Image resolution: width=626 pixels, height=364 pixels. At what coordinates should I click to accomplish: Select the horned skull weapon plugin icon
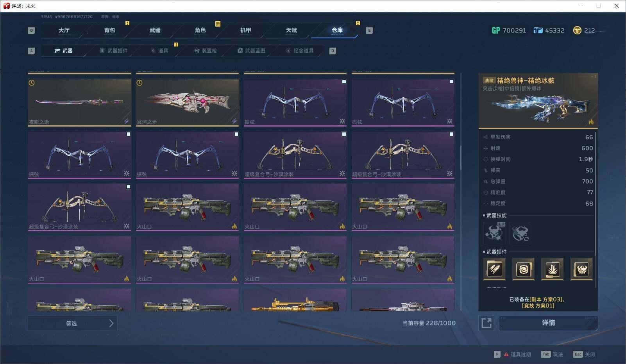click(x=581, y=269)
